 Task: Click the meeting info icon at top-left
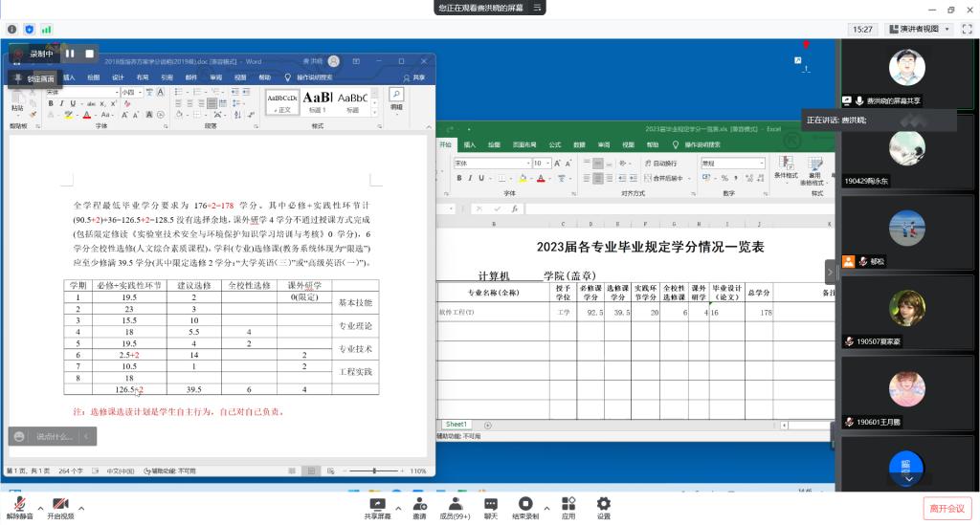12,30
